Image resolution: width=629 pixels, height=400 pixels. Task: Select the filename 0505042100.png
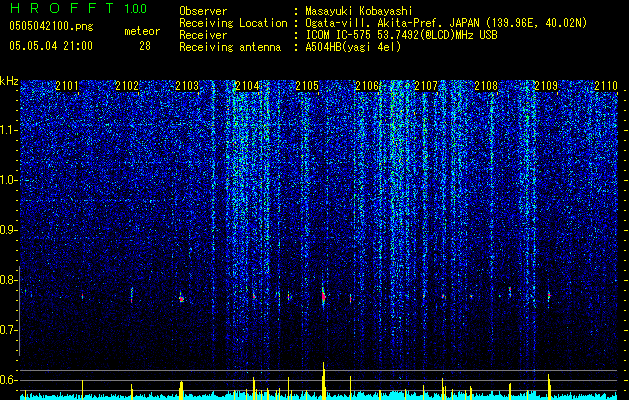click(x=51, y=26)
